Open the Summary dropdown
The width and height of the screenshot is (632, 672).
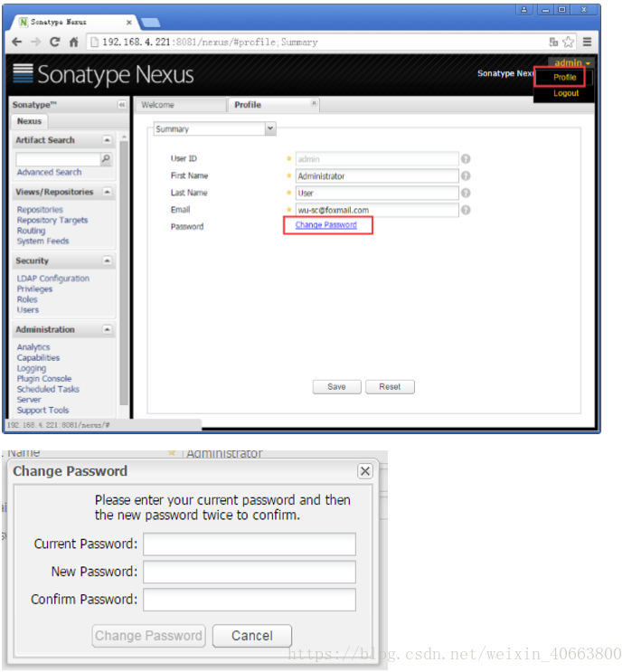270,128
